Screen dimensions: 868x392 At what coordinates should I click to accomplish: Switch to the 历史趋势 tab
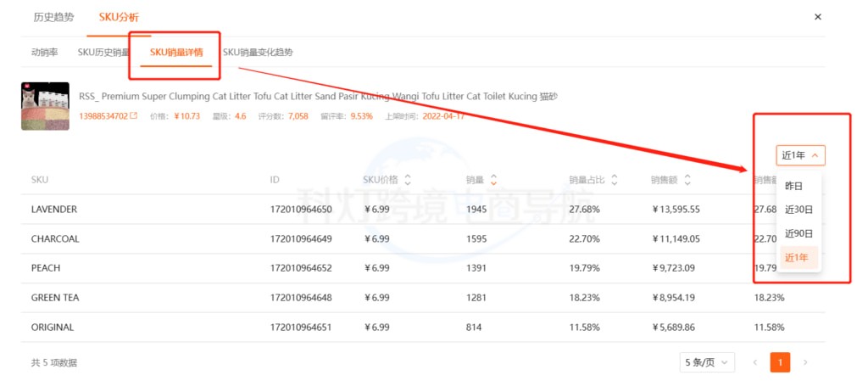click(53, 17)
